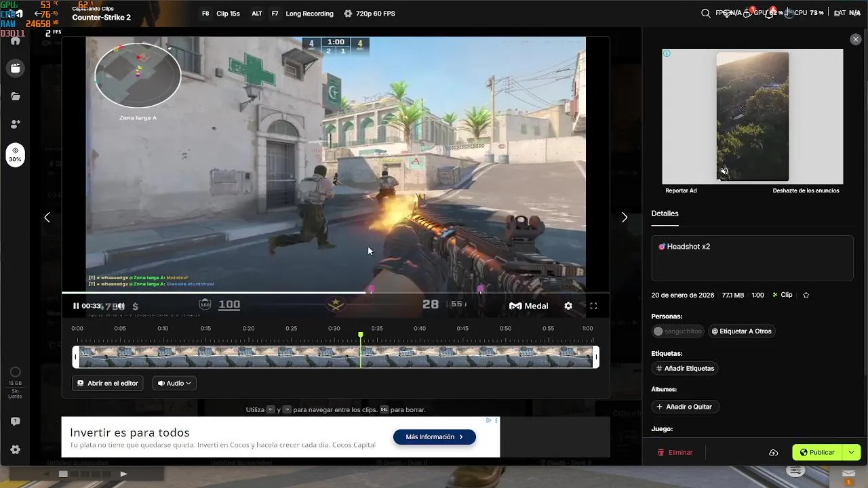Click Reportar Ad link
Screen dimensions: 868x488
681,191
